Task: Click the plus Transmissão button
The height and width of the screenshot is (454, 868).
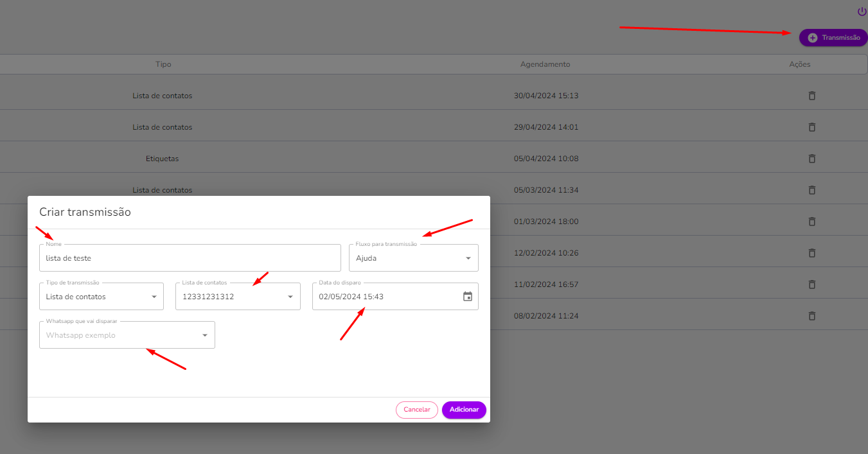Action: 833,38
